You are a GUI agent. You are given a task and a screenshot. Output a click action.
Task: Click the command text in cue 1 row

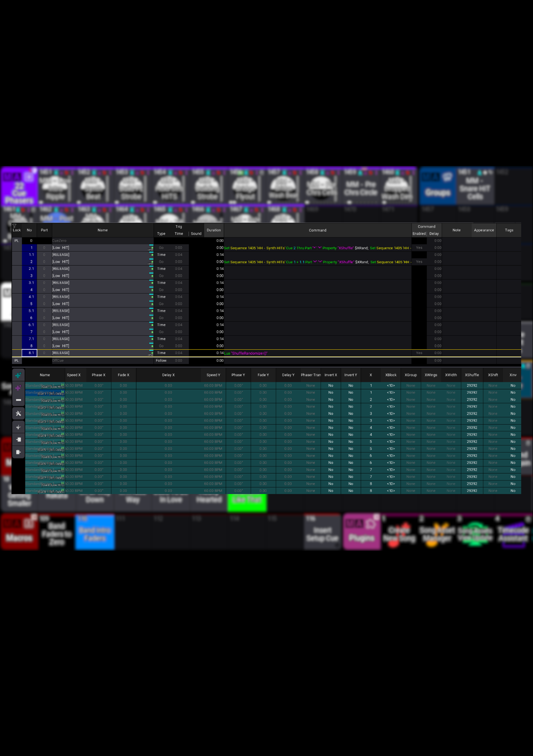[318, 248]
